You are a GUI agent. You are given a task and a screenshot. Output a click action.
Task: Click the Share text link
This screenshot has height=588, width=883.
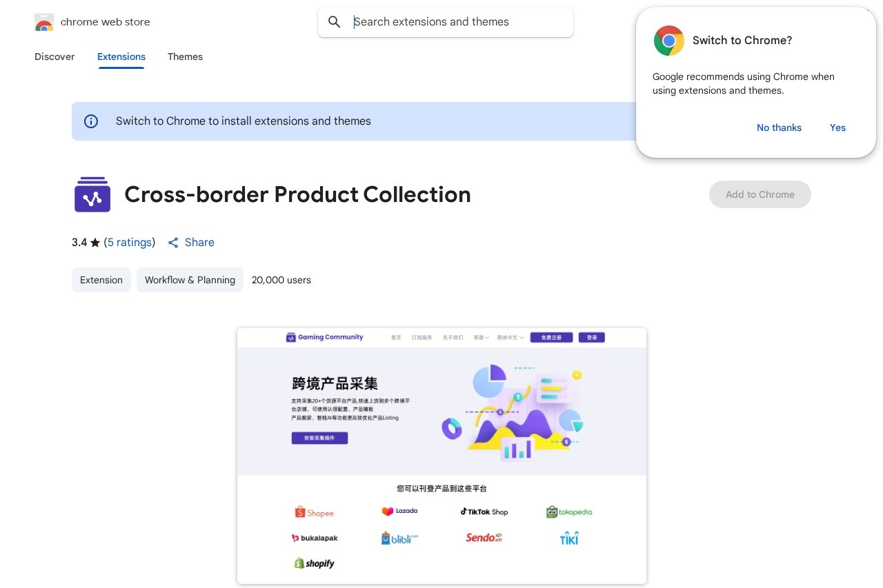[199, 242]
